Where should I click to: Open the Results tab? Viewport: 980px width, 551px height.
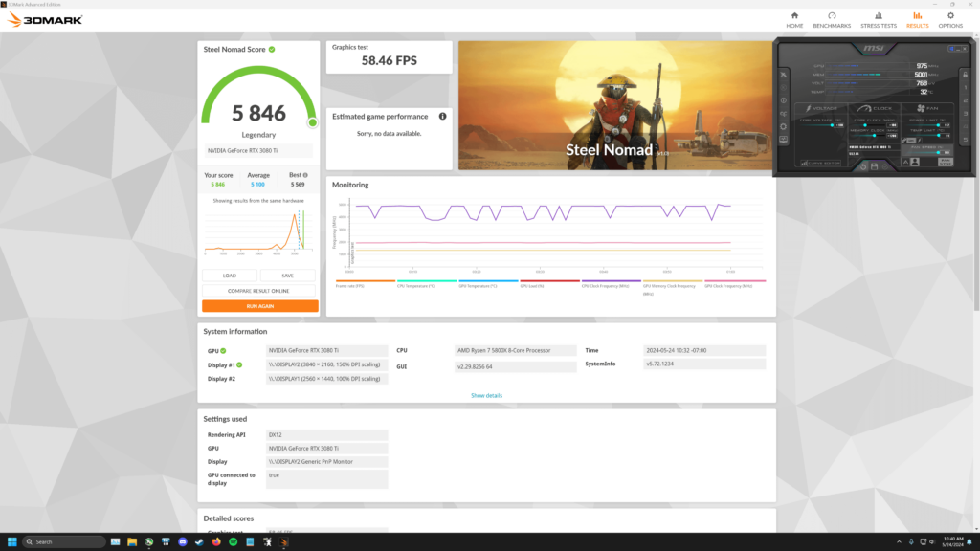pyautogui.click(x=918, y=20)
